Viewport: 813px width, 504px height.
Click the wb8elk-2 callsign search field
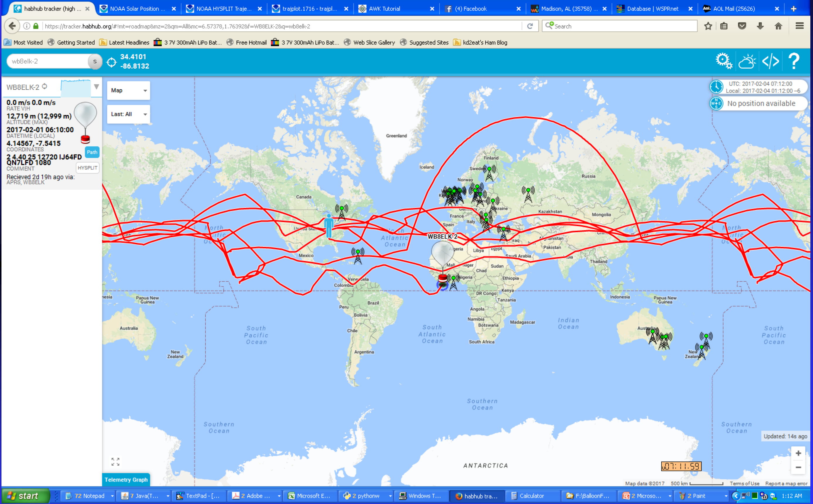(47, 61)
